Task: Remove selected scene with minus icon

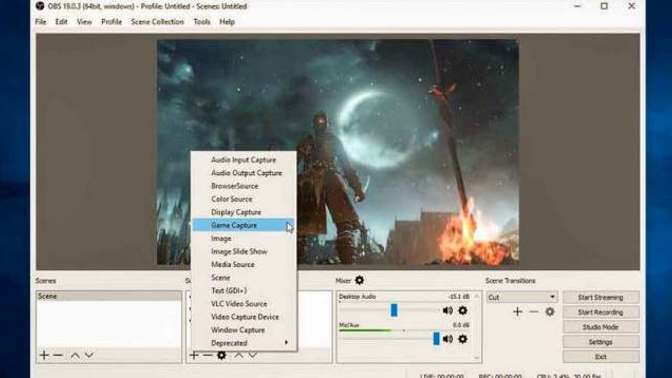Action: click(58, 355)
